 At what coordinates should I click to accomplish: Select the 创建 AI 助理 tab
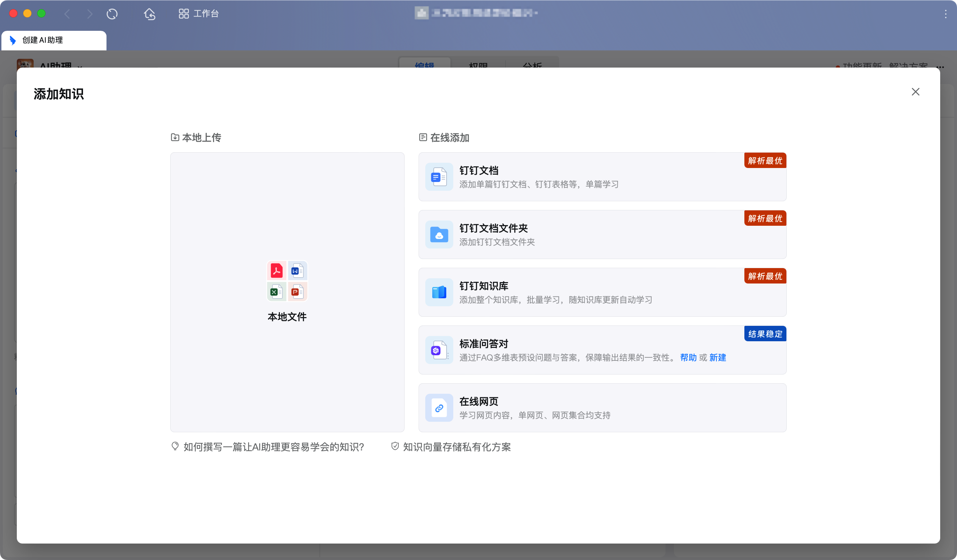(54, 40)
